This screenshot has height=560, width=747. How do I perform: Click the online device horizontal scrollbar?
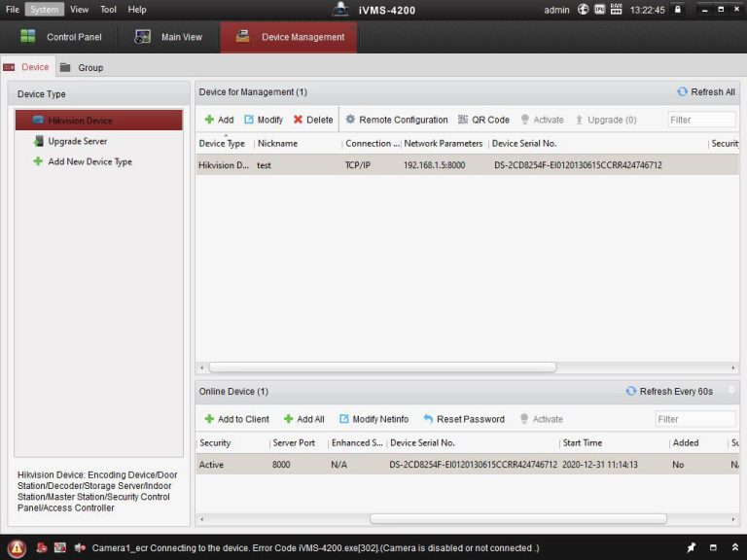518,519
